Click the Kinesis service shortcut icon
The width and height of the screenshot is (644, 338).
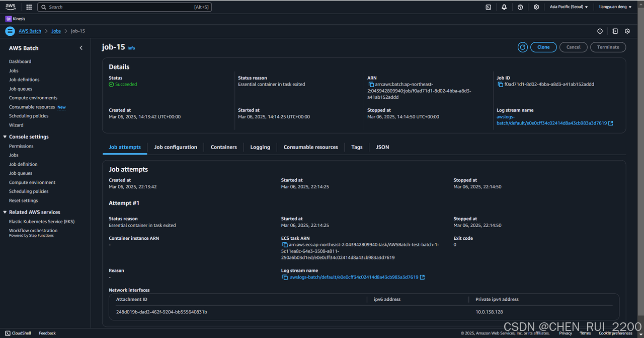pyautogui.click(x=9, y=19)
